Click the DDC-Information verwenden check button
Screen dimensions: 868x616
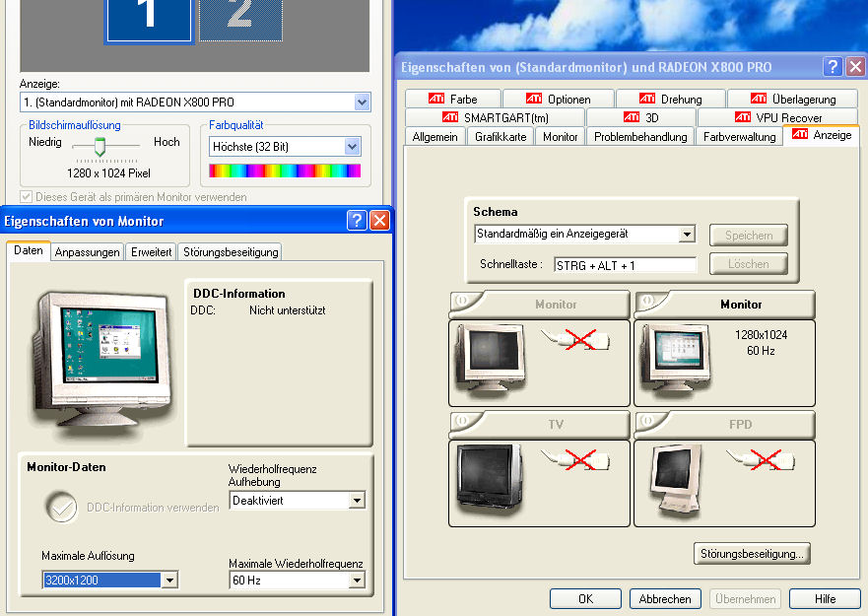tap(63, 508)
